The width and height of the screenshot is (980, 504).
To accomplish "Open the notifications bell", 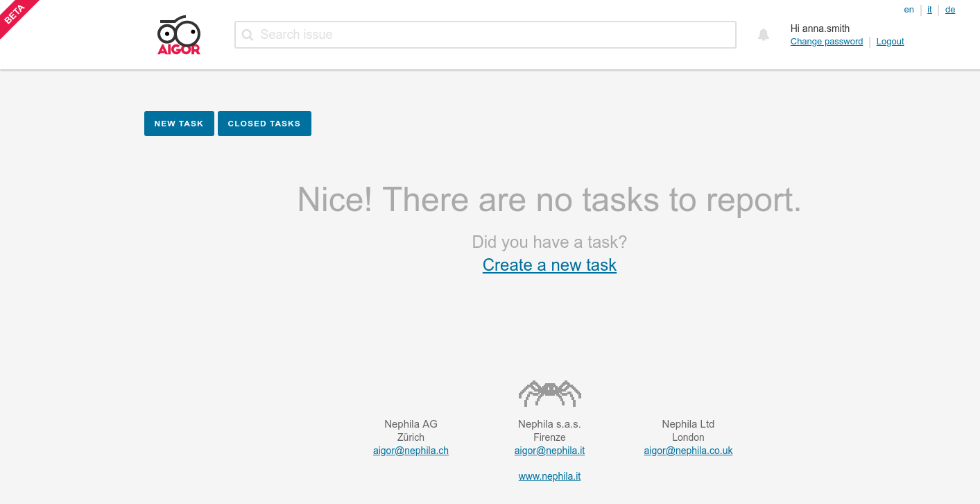I will [764, 35].
